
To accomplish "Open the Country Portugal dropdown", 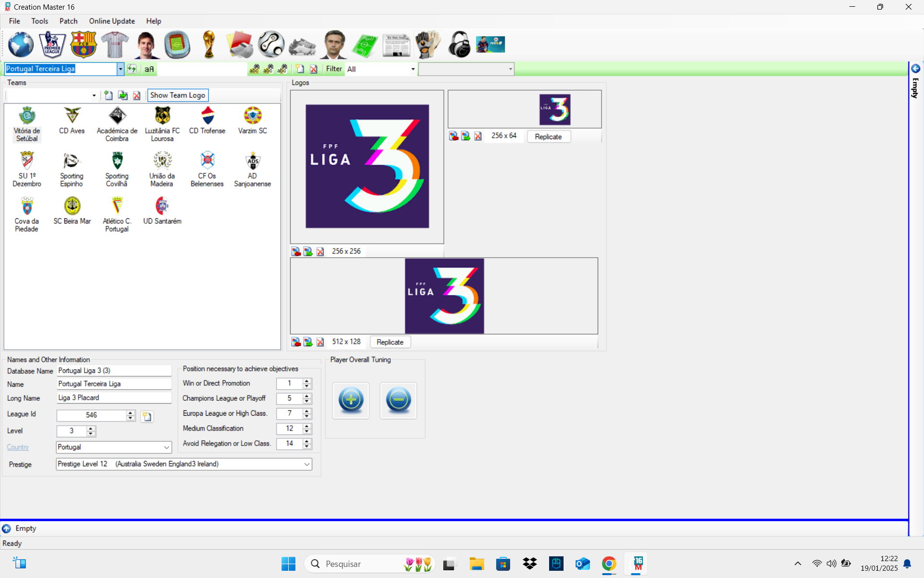I will [x=167, y=447].
